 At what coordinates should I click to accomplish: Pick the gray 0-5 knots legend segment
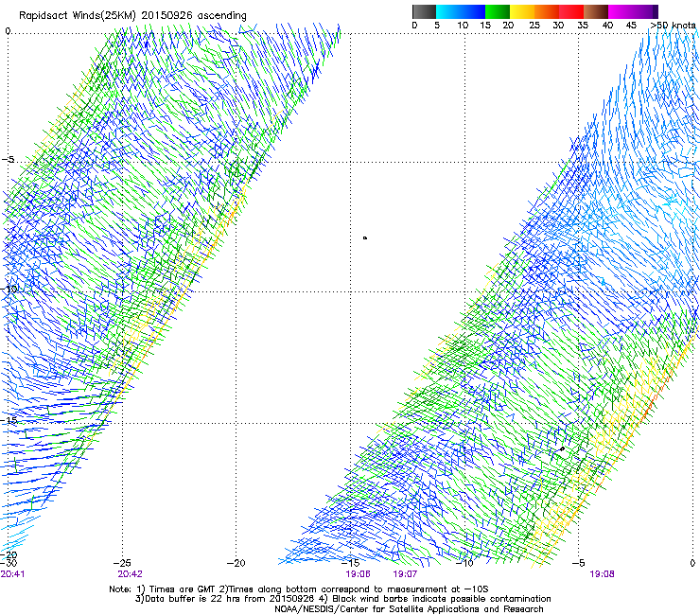(424, 11)
